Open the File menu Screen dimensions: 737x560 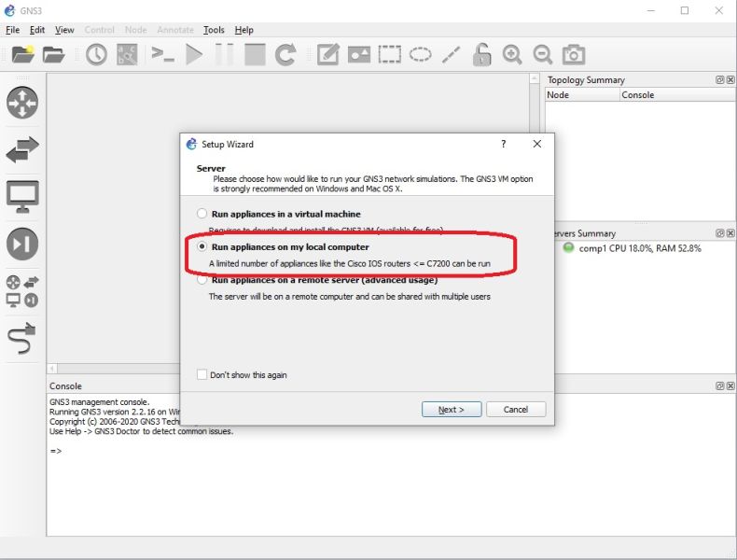[x=13, y=30]
